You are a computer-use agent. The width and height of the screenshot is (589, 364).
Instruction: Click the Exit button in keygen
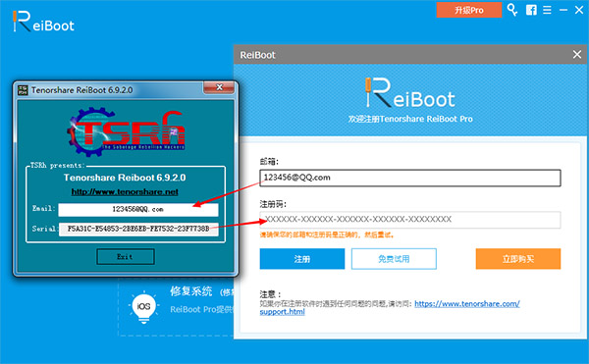[125, 257]
